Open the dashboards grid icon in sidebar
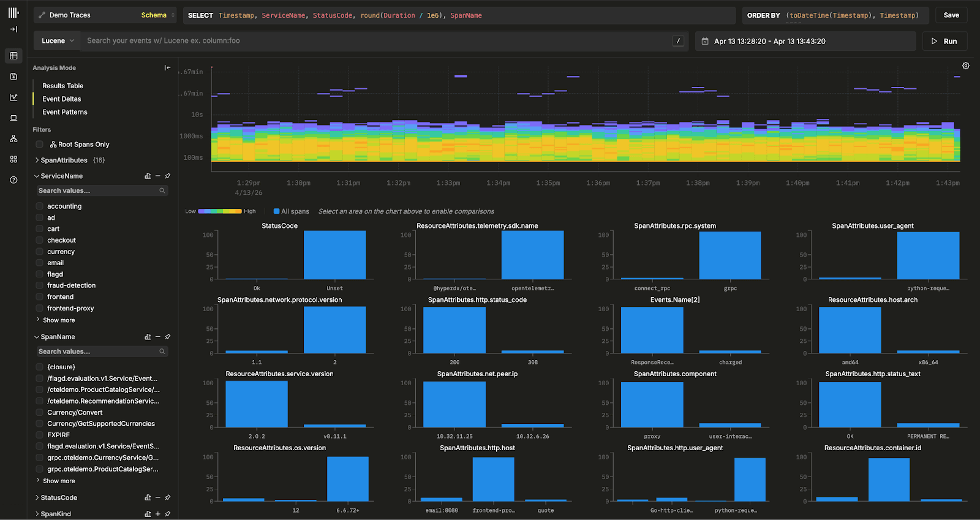 coord(13,159)
